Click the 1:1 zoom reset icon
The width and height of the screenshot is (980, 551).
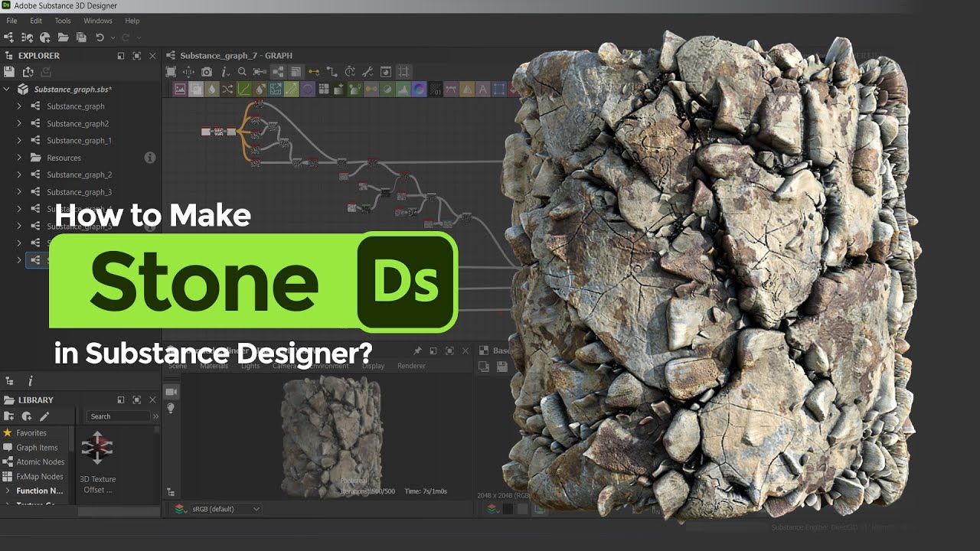(188, 72)
